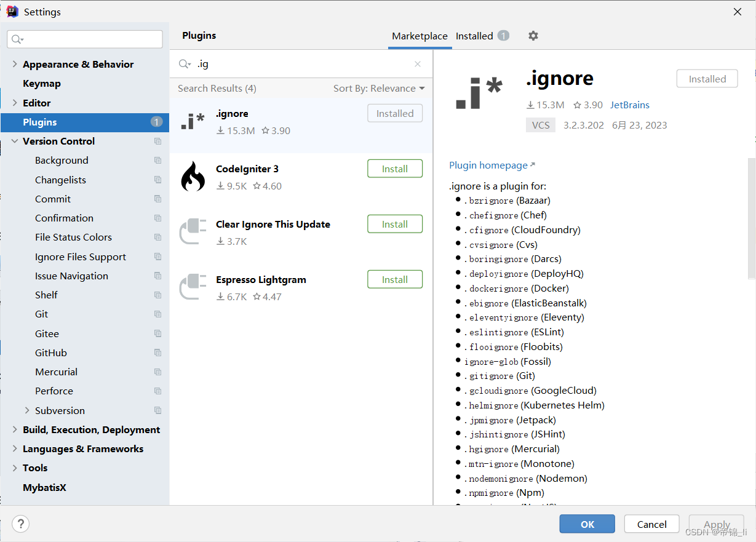This screenshot has height=542, width=756.
Task: Click project-level icon beside Mercurial
Action: tap(158, 372)
